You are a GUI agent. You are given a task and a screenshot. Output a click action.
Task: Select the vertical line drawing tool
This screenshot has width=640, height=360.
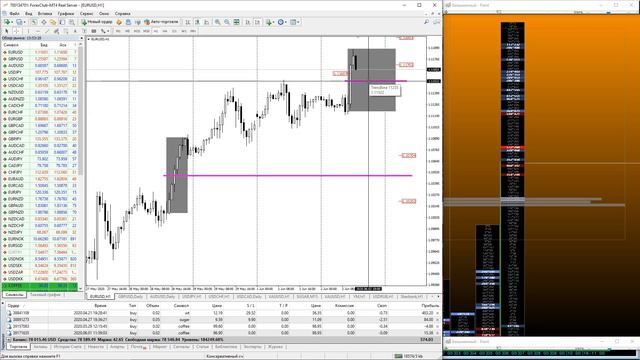(x=28, y=31)
